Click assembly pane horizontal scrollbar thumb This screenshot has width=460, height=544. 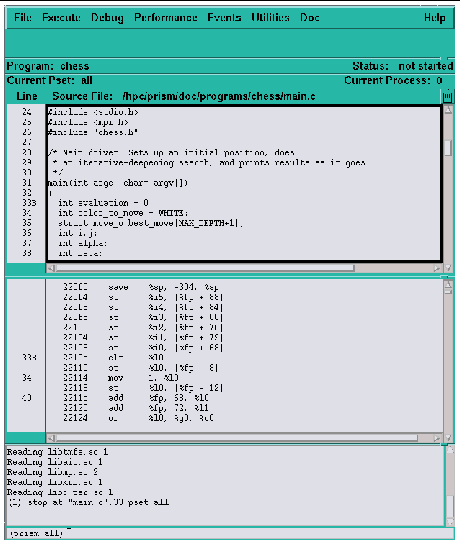pos(237,438)
